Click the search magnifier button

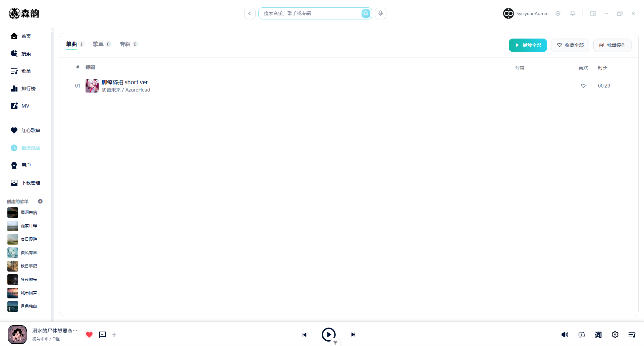coord(366,13)
